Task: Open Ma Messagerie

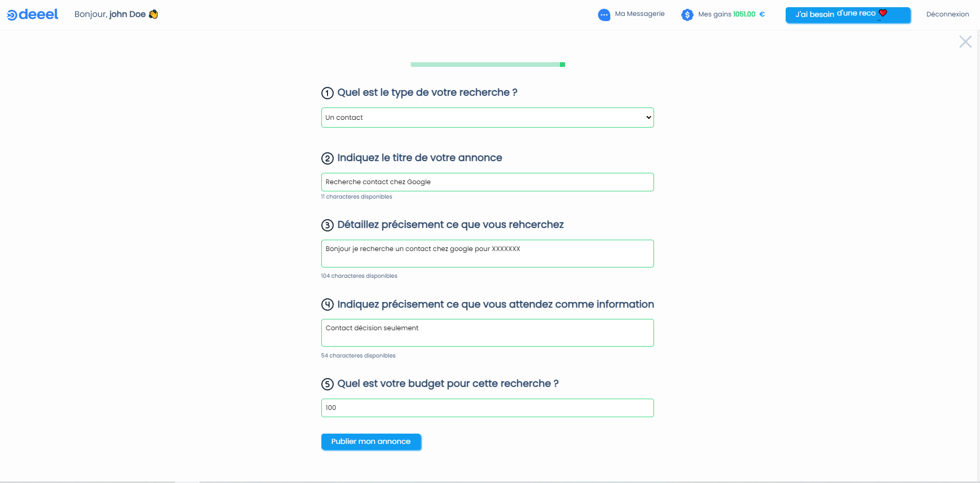Action: tap(640, 14)
